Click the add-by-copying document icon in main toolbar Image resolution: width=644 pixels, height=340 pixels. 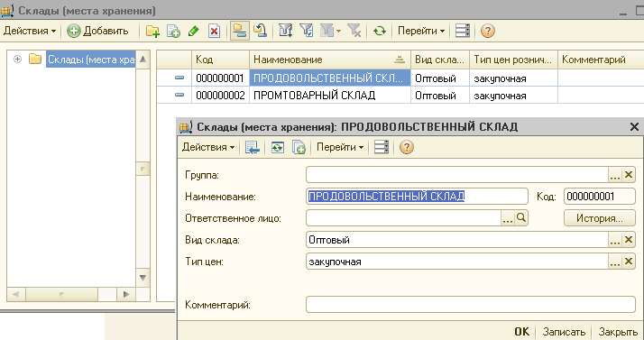tap(174, 32)
